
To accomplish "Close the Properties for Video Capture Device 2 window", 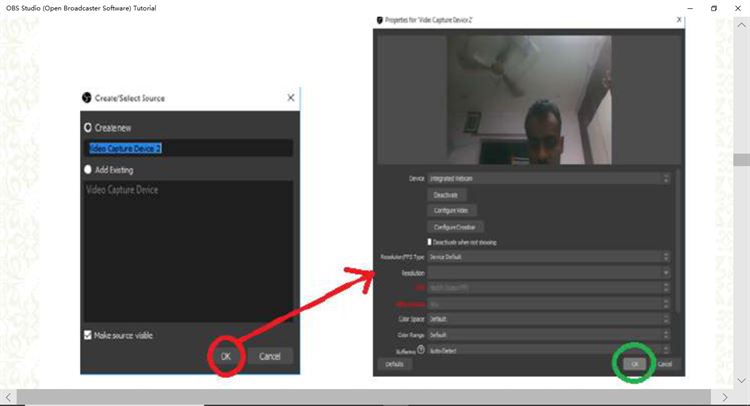I will tap(679, 20).
